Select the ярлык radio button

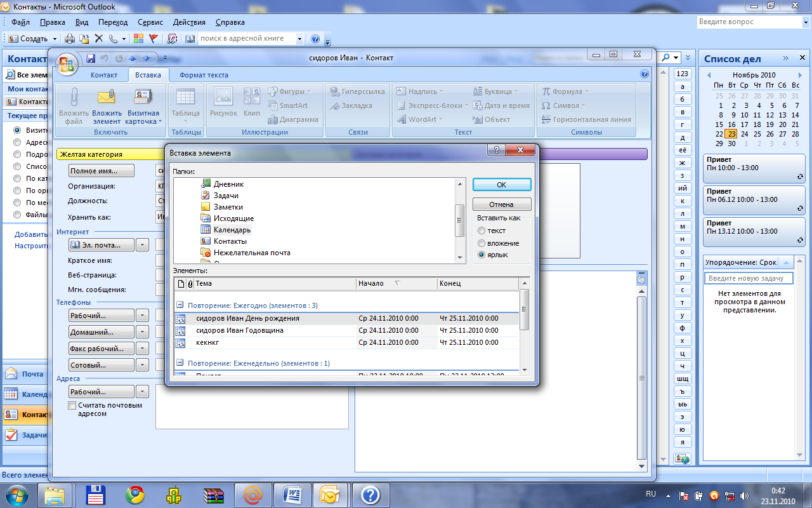pyautogui.click(x=482, y=255)
